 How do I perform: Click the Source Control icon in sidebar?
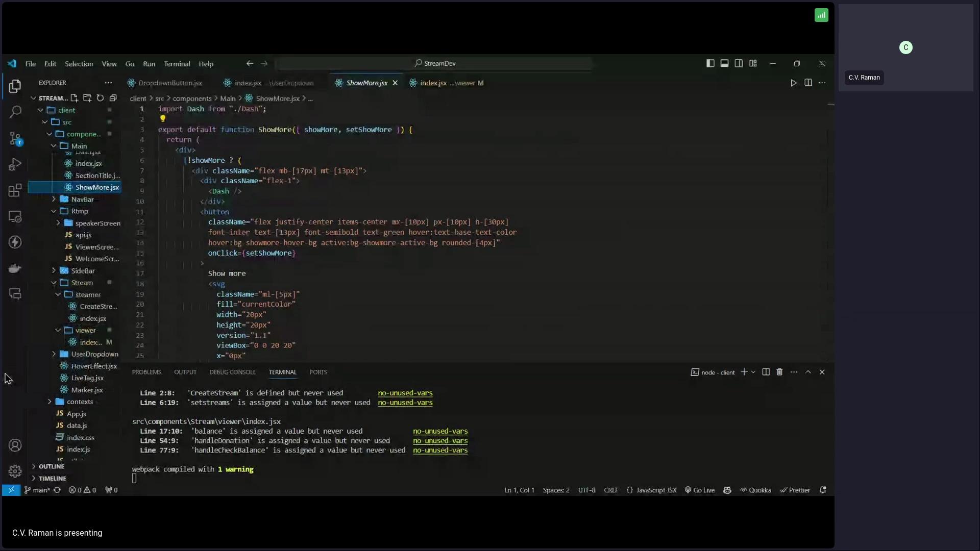[15, 137]
